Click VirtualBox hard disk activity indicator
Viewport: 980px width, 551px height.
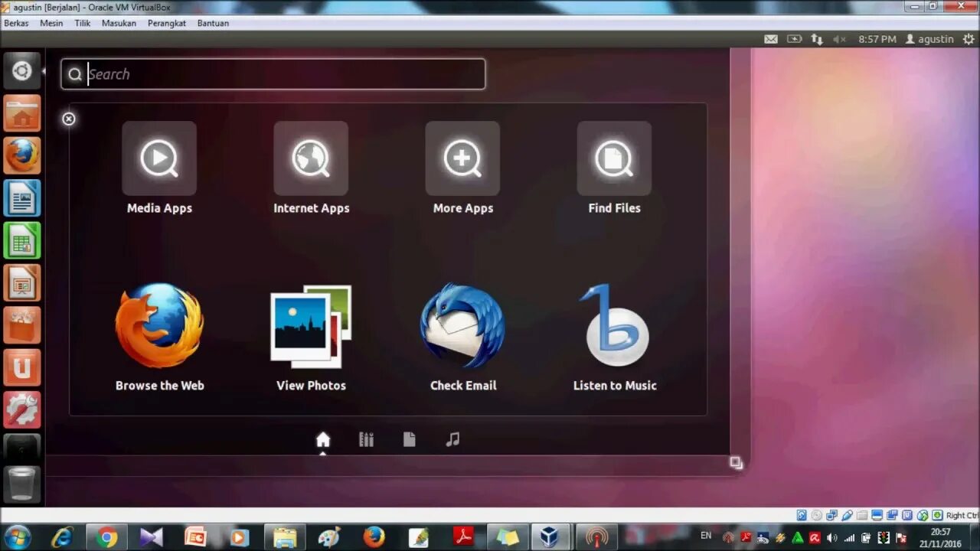pyautogui.click(x=802, y=515)
